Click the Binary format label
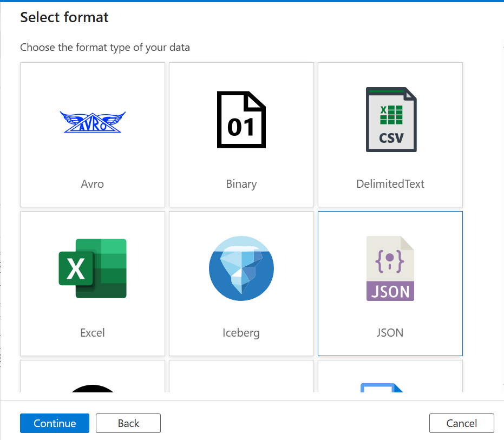Viewport: 504px width, 440px height. tap(241, 184)
